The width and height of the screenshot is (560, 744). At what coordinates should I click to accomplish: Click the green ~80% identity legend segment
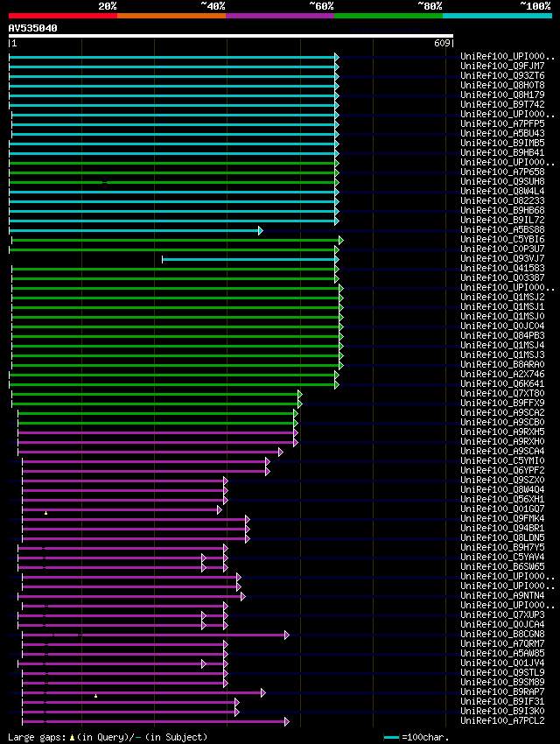388,16
